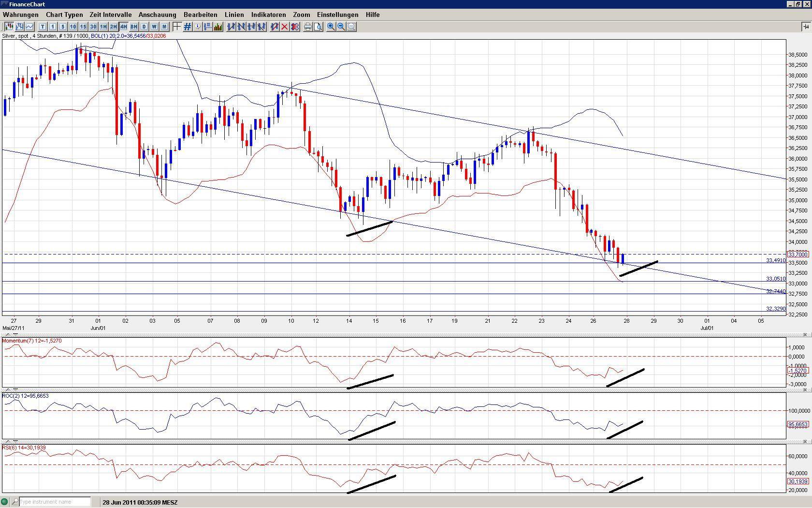
Task: Open the Zeit Intervalle menu
Action: click(x=111, y=15)
